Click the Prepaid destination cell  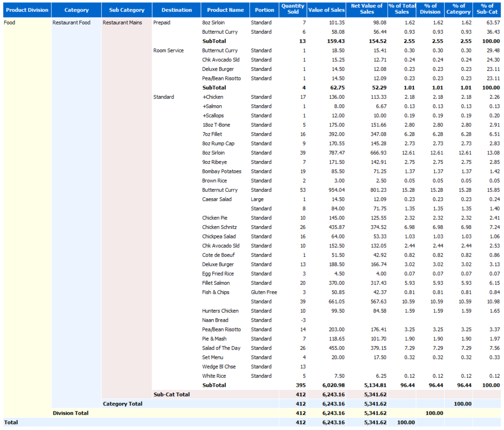coord(162,23)
